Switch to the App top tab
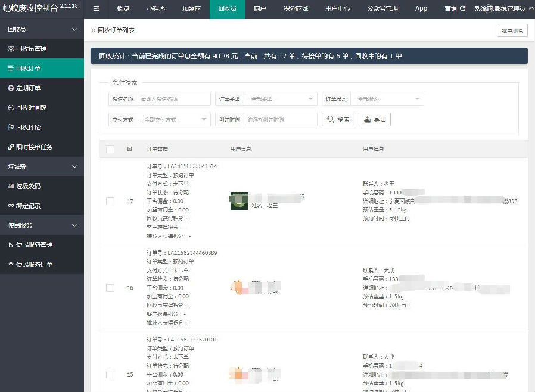 (421, 8)
